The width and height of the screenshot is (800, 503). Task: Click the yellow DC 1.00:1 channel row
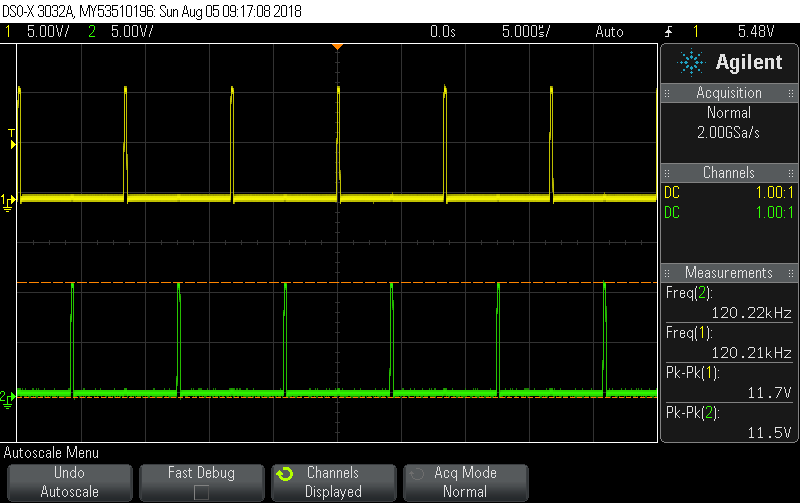coord(729,193)
